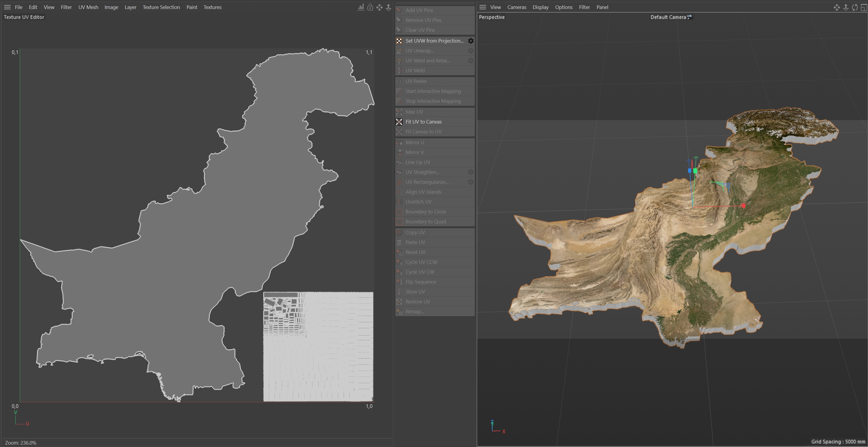The height and width of the screenshot is (447, 868).
Task: Open the UV Mesh menu
Action: (x=88, y=7)
